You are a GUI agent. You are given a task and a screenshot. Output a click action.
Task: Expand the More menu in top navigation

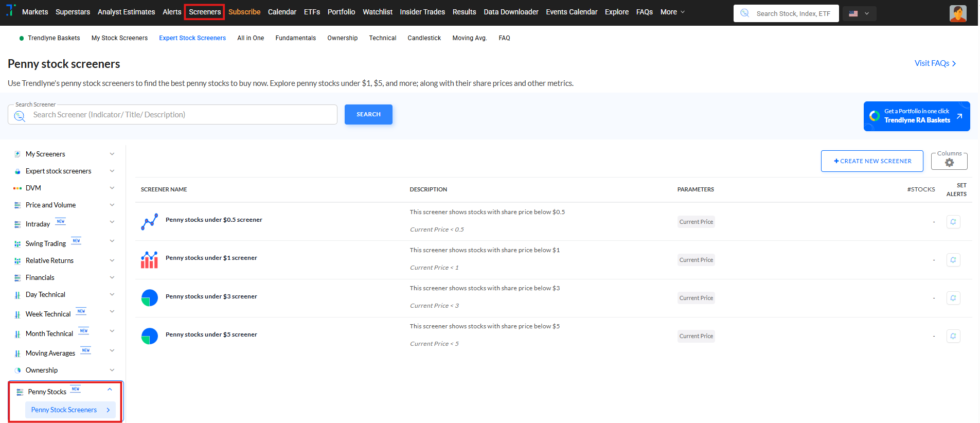coord(672,12)
